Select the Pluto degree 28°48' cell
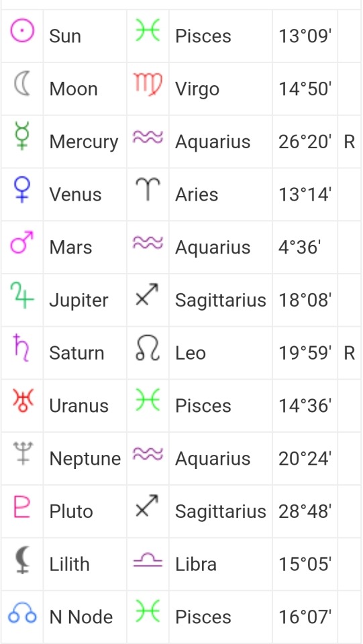The height and width of the screenshot is (644, 363). point(305,511)
